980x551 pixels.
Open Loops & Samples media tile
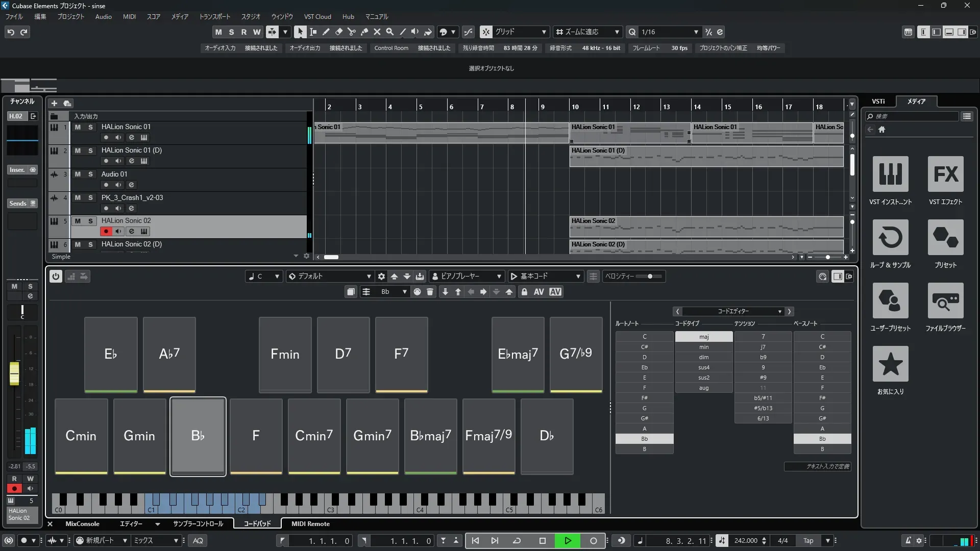tap(890, 238)
